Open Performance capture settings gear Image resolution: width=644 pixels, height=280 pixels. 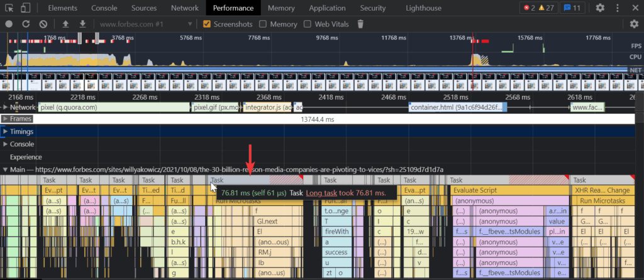click(x=634, y=24)
